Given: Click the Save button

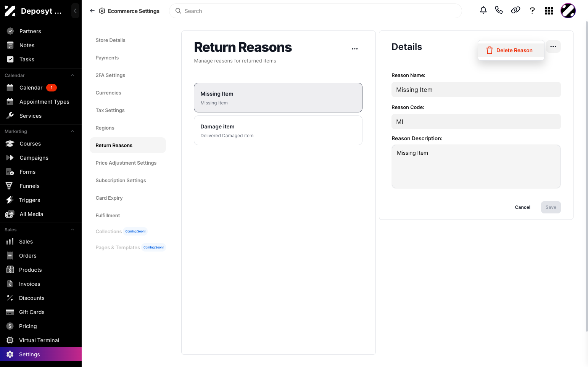Looking at the screenshot, I should [x=551, y=207].
